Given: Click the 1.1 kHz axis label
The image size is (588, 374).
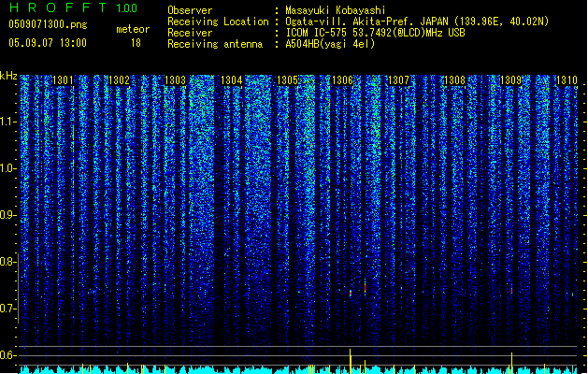Looking at the screenshot, I should (8, 122).
